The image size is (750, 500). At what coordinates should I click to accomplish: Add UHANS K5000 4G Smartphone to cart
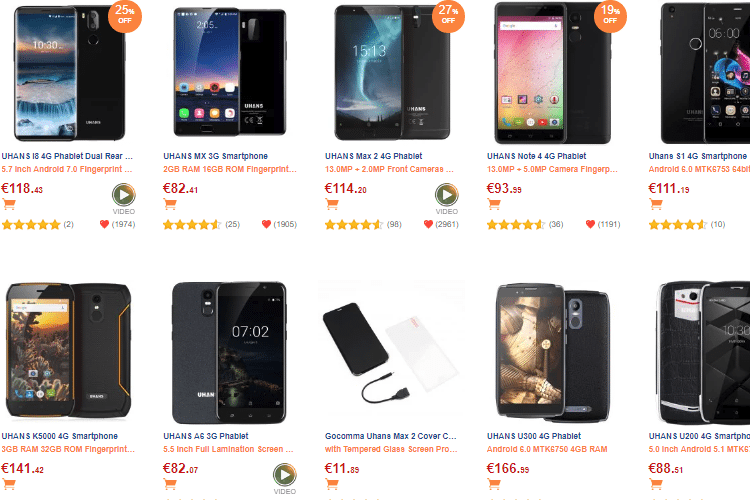tap(10, 485)
